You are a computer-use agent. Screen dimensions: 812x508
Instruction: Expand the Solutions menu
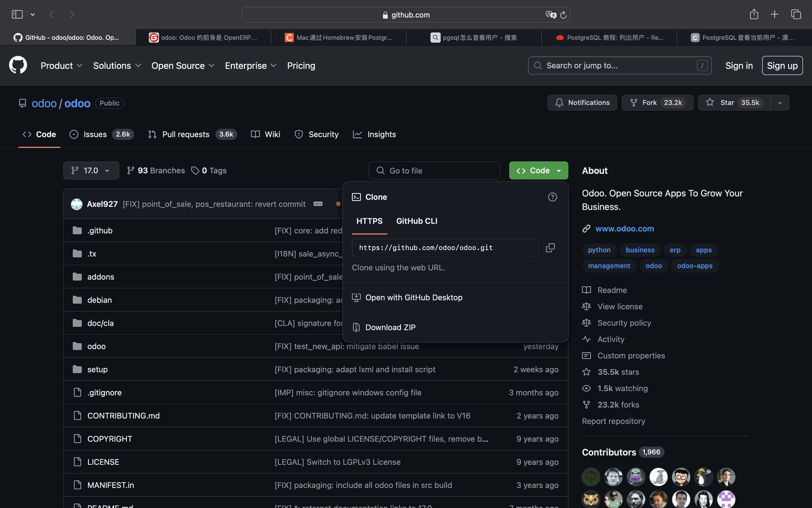[x=117, y=66]
